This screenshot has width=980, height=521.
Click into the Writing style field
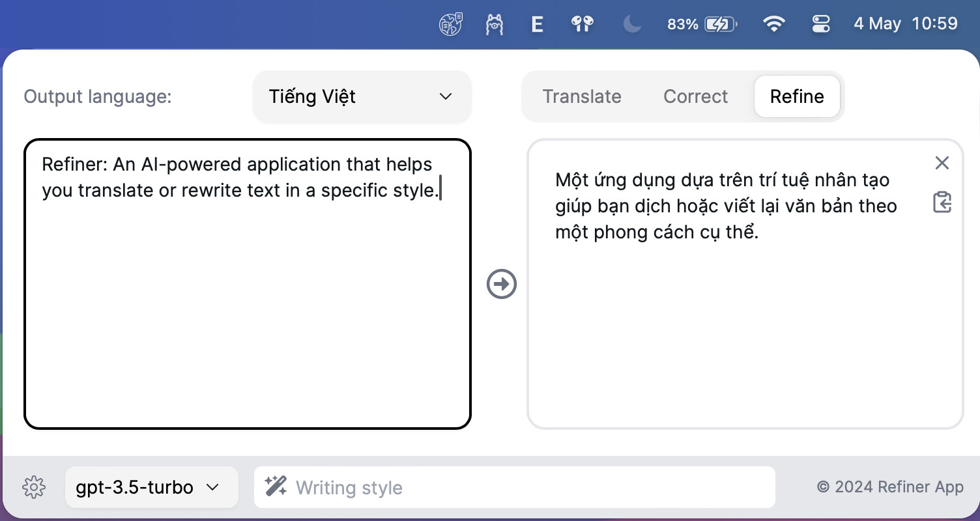click(515, 487)
